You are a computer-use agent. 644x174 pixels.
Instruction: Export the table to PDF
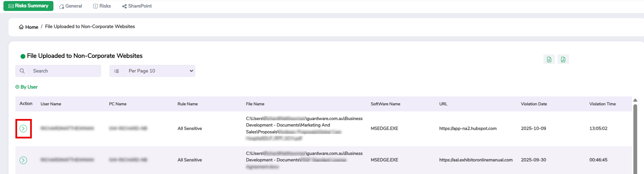pyautogui.click(x=563, y=59)
